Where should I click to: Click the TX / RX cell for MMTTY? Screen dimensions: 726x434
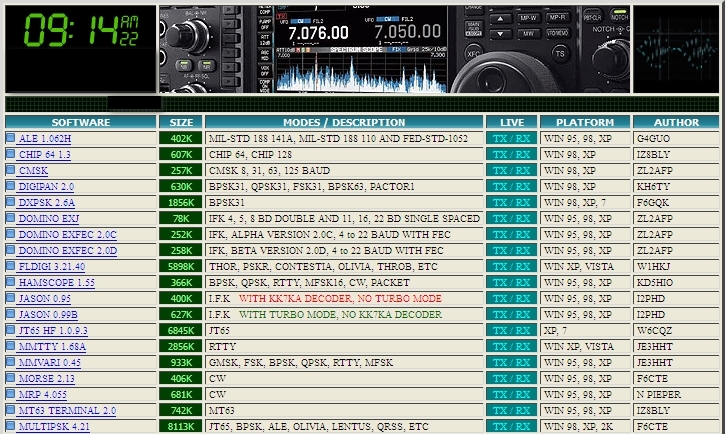[x=512, y=346]
